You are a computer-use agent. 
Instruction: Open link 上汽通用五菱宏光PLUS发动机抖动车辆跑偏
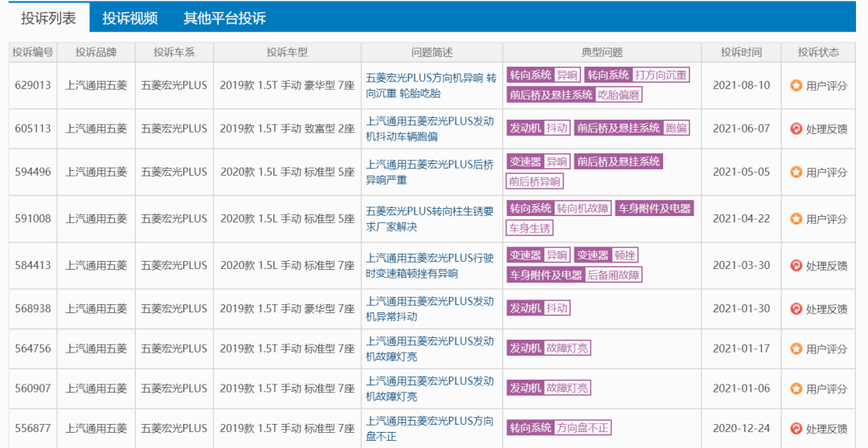[x=430, y=128]
